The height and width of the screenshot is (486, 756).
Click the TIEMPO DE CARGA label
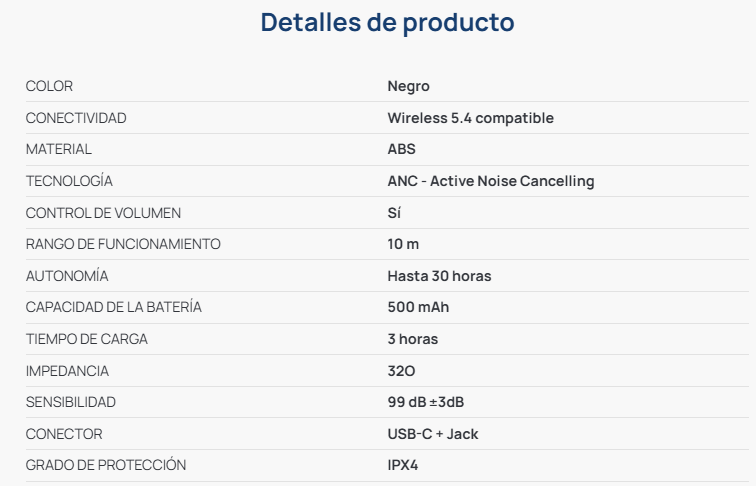point(87,339)
